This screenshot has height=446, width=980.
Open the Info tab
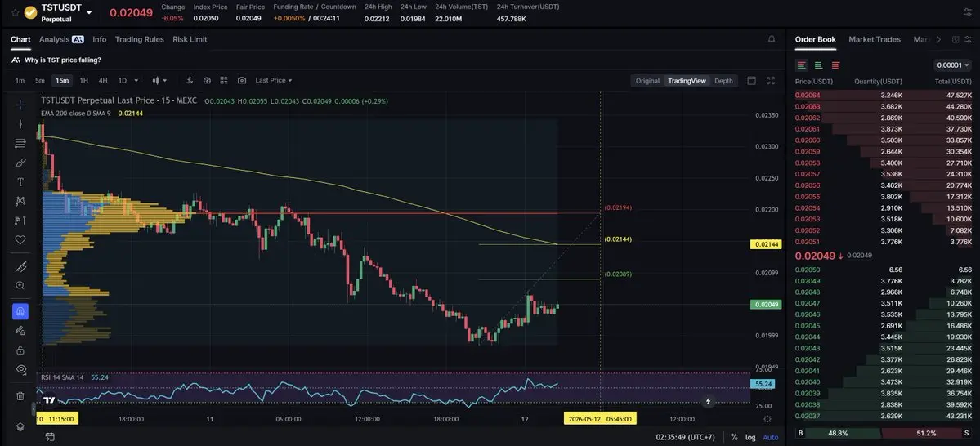click(x=100, y=39)
